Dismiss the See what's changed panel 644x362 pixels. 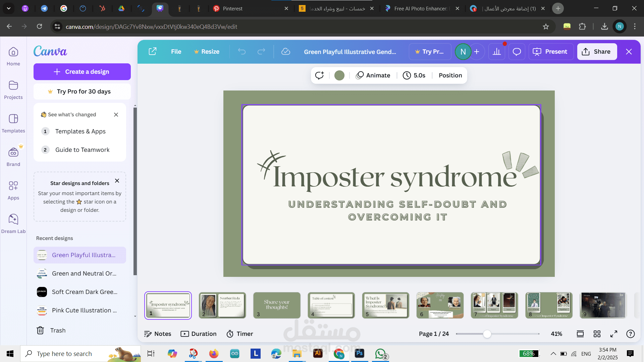pos(116,114)
